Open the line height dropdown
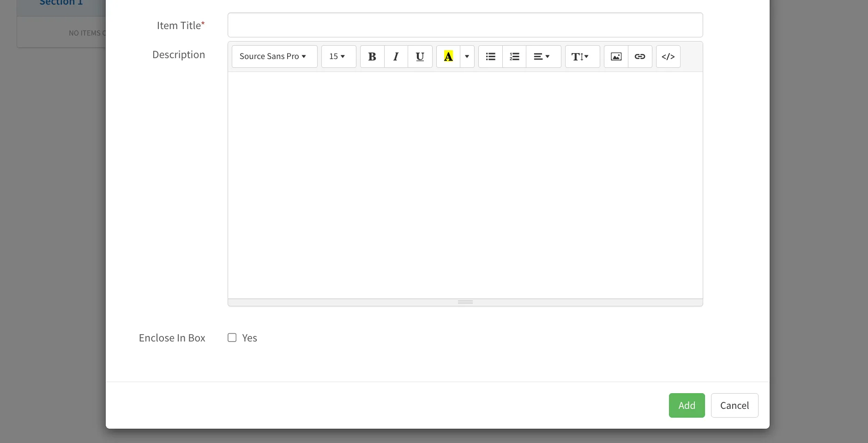This screenshot has width=868, height=443. [582, 56]
